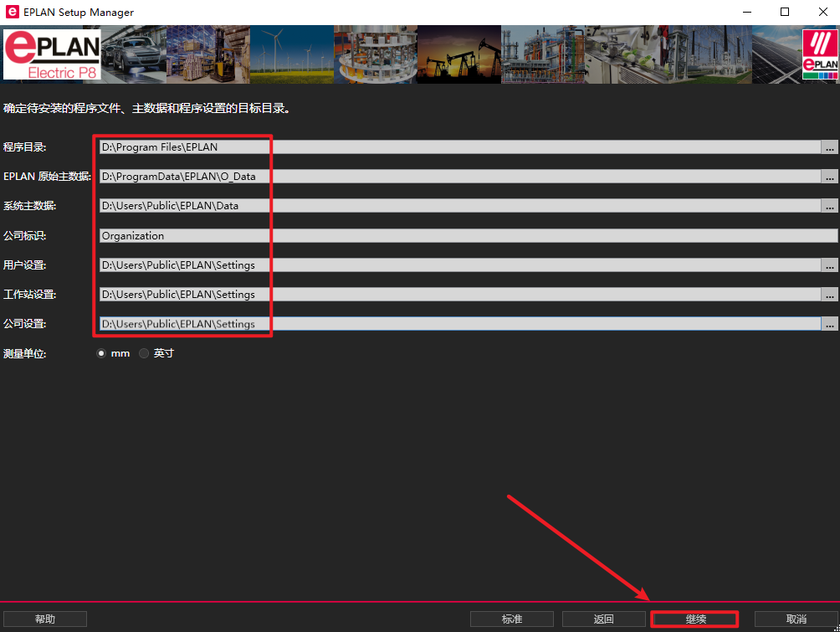Select the mm measurement unit

coord(102,353)
